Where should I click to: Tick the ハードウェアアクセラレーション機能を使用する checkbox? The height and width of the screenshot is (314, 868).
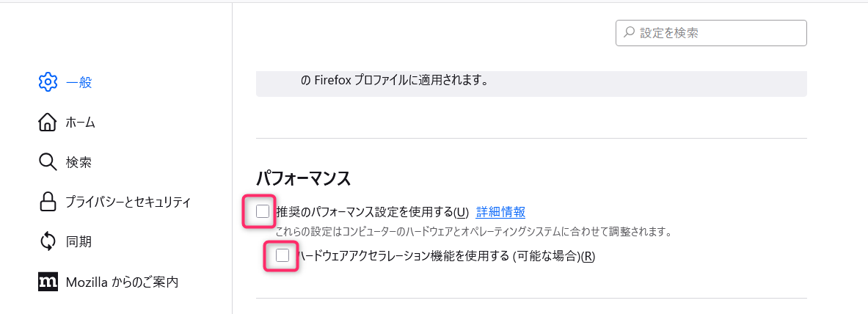coord(282,256)
